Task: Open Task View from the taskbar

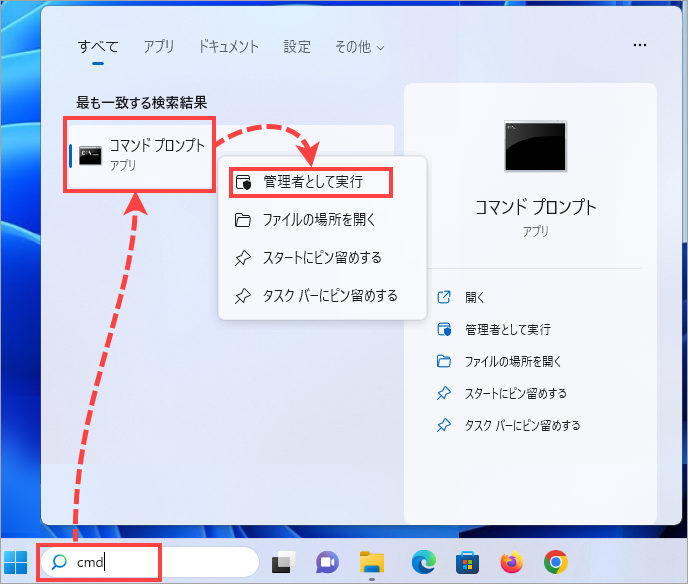Action: click(283, 562)
